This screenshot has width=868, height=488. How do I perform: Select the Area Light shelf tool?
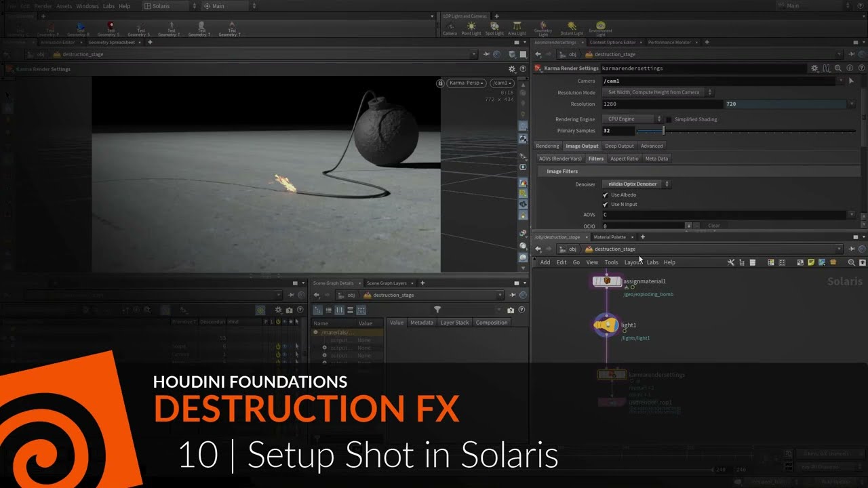pos(517,28)
